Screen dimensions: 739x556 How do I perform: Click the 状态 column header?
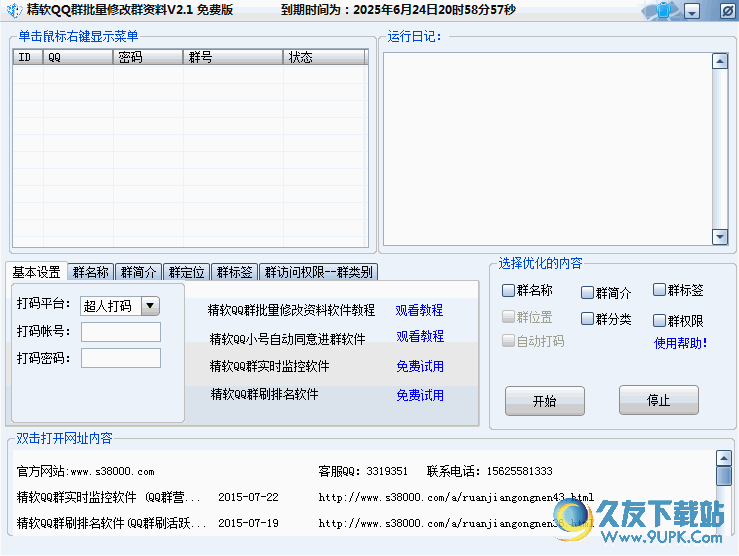[324, 57]
